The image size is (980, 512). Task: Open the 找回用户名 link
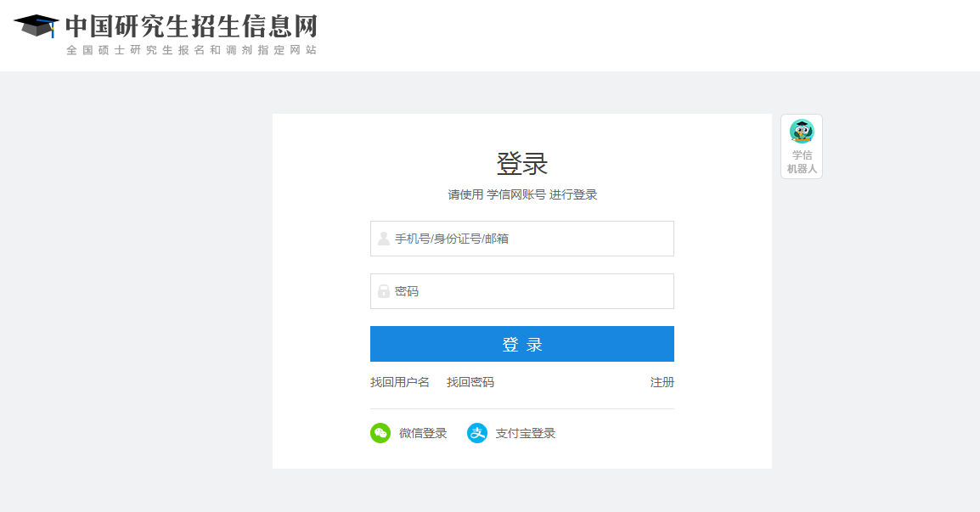point(400,382)
